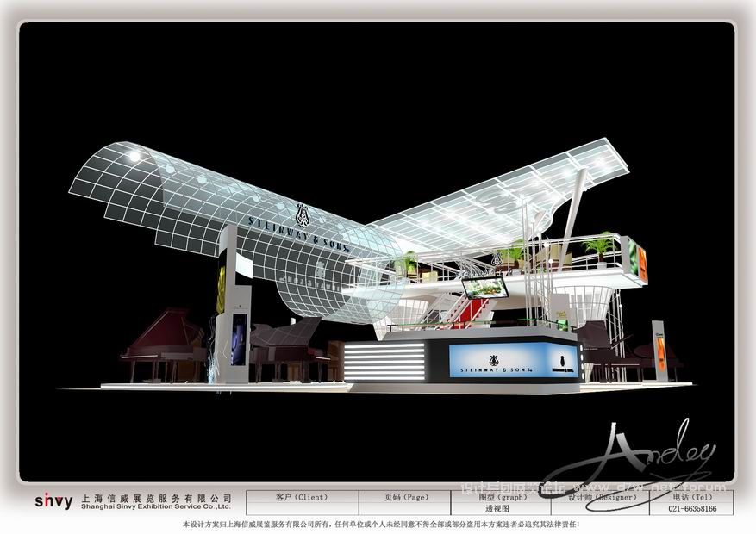Click the phone number "021-66358166"
The height and width of the screenshot is (534, 756).
tap(692, 508)
